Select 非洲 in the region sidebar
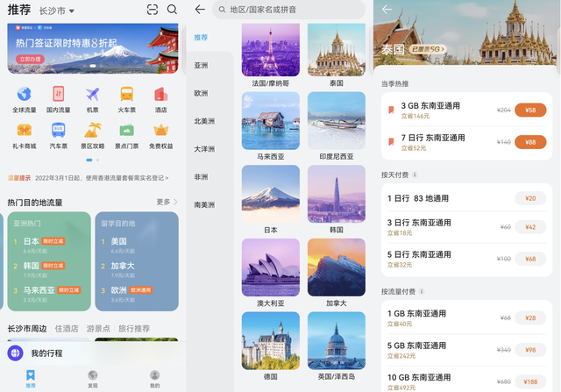This screenshot has width=561, height=392. pyautogui.click(x=201, y=177)
